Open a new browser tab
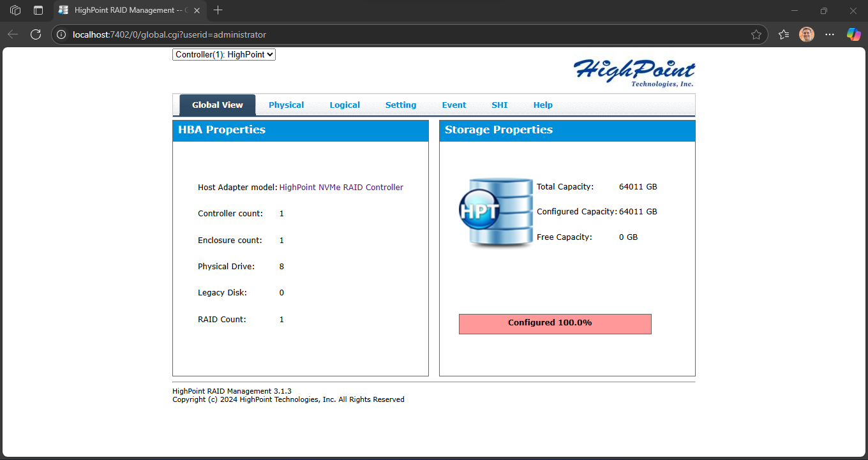The height and width of the screenshot is (460, 868). pyautogui.click(x=218, y=10)
